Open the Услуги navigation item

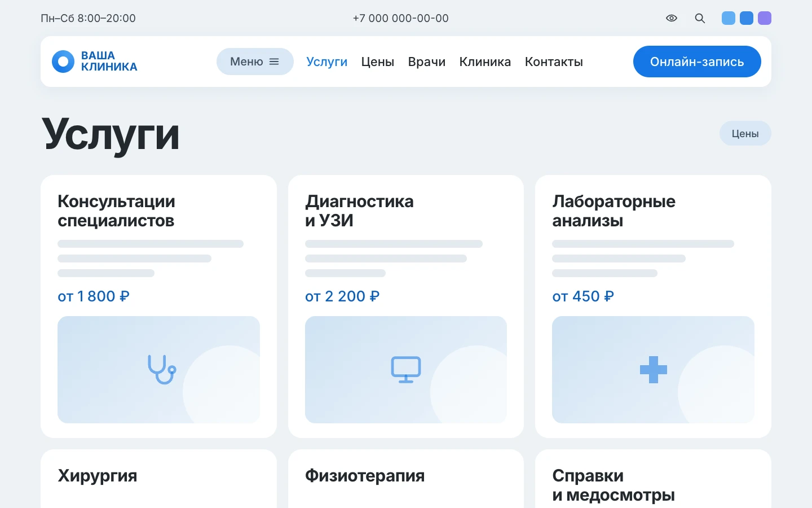(327, 62)
